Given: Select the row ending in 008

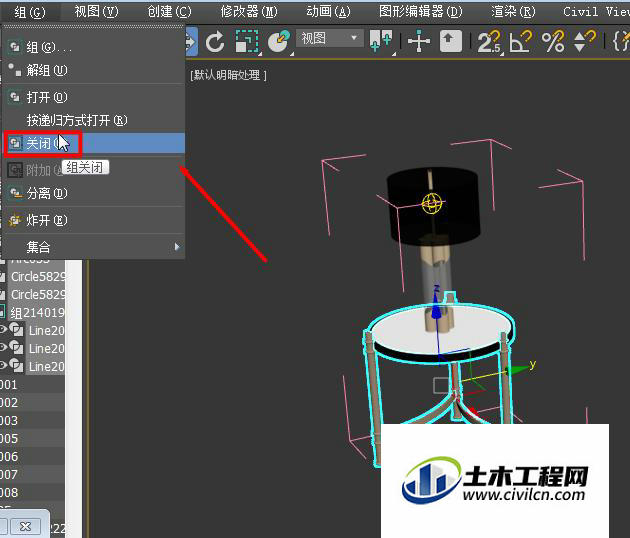Looking at the screenshot, I should click(x=32, y=493).
